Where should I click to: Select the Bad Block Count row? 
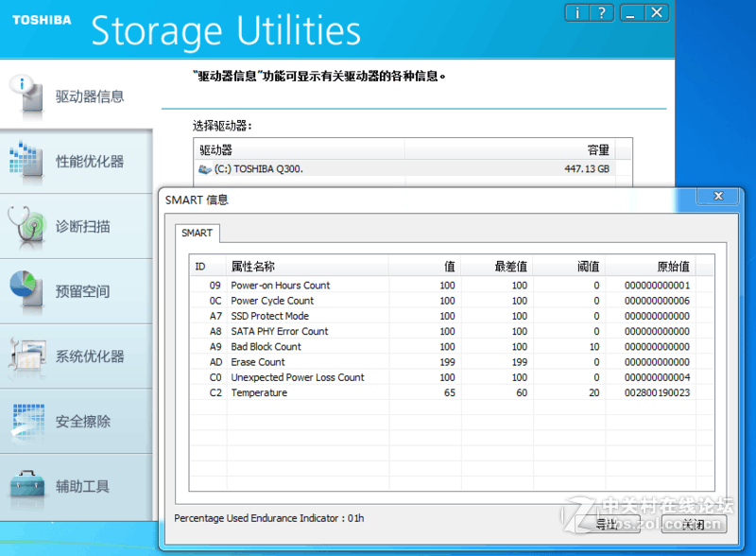tap(266, 347)
